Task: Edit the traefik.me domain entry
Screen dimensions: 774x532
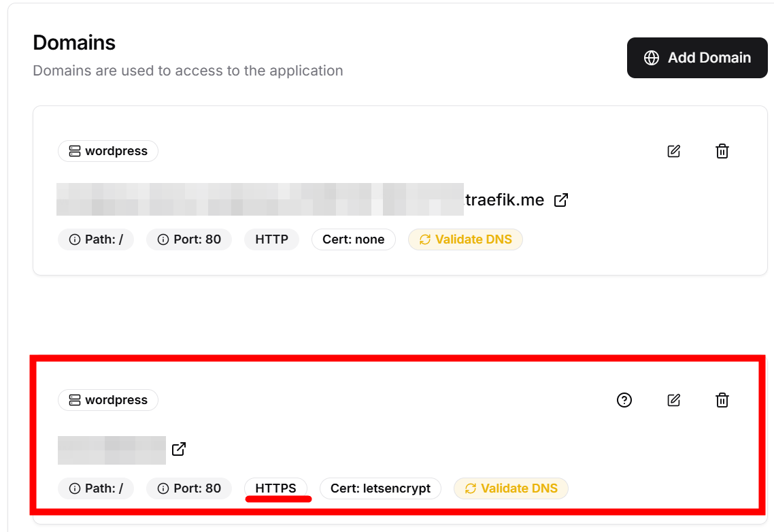Action: point(673,151)
